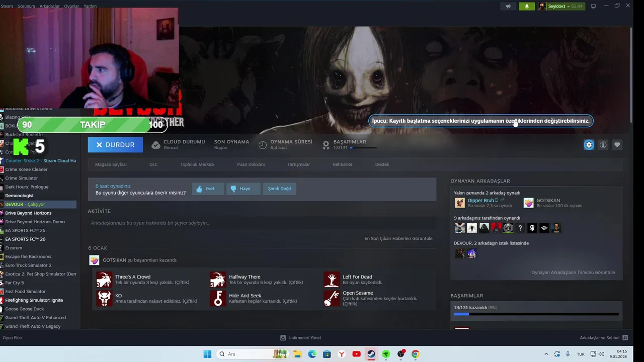The height and width of the screenshot is (362, 644).
Task: Click the KO achievement icon
Action: coord(104,298)
